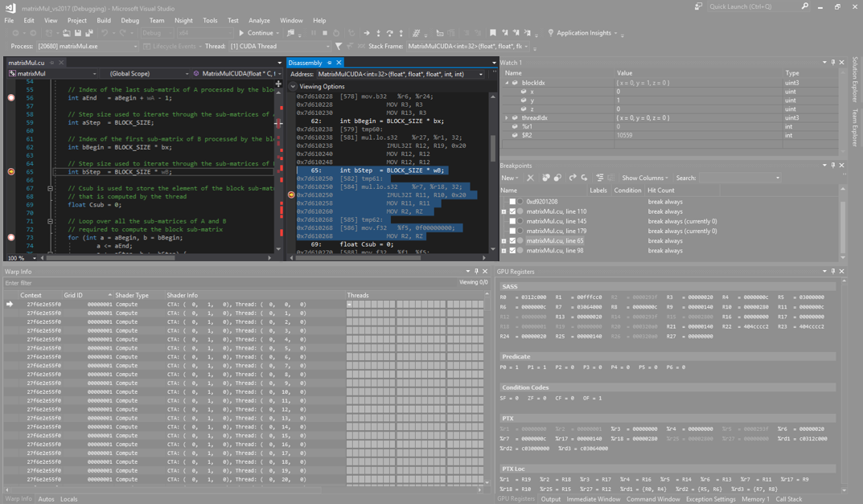Enable the 0xd9201208 breakpoint checkbox

pos(512,202)
